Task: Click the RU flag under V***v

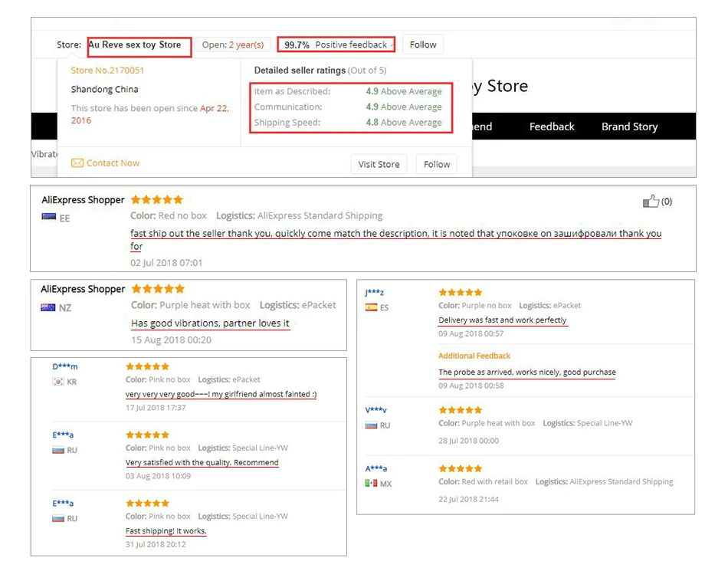Action: click(x=371, y=425)
